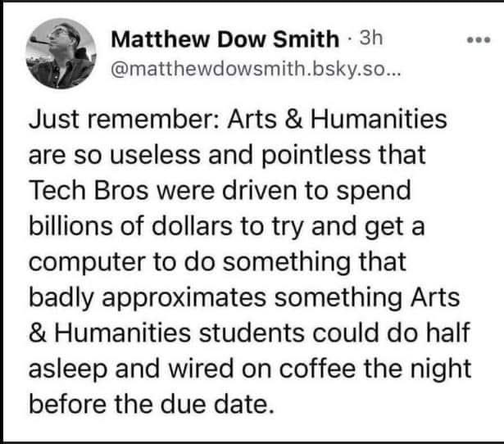
Task: Click the 'Just remember:' opening words
Action: coord(125,120)
